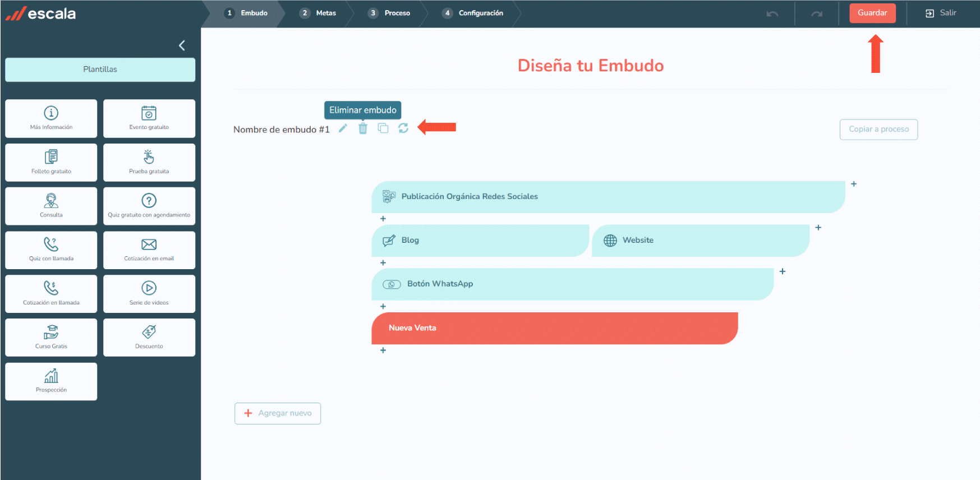This screenshot has height=480, width=980.
Task: Select the Nueva Venta stage
Action: [554, 328]
